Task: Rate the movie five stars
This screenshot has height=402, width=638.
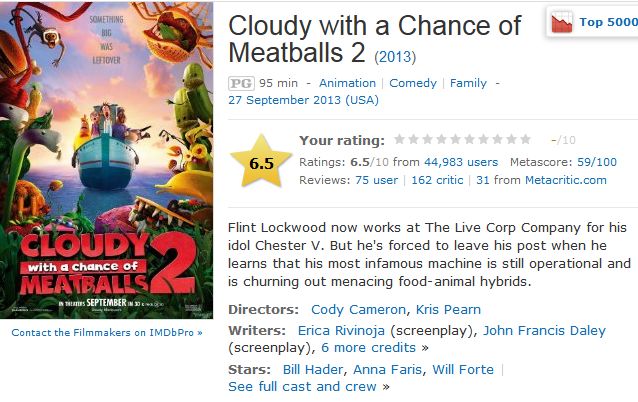Action: [456, 140]
